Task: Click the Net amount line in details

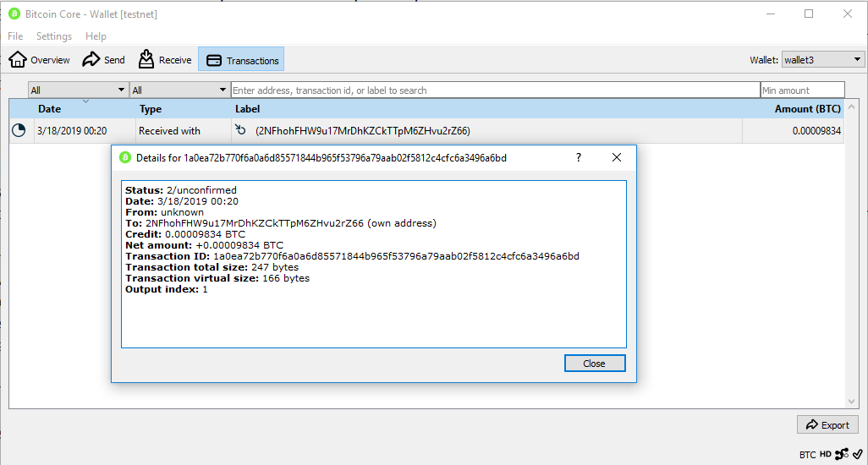Action: [204, 245]
